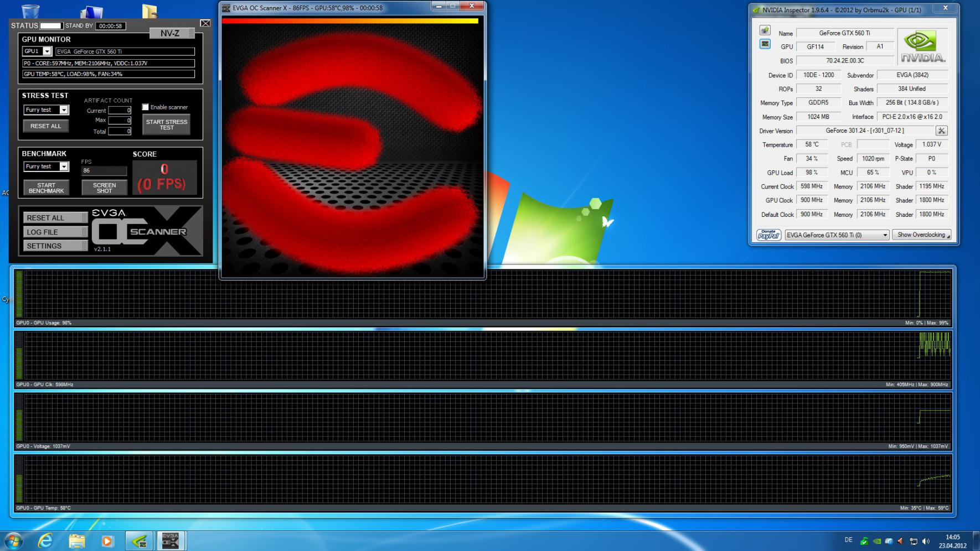Click the Current Clock 598 MHz value
This screenshot has height=551, width=980.
[812, 186]
